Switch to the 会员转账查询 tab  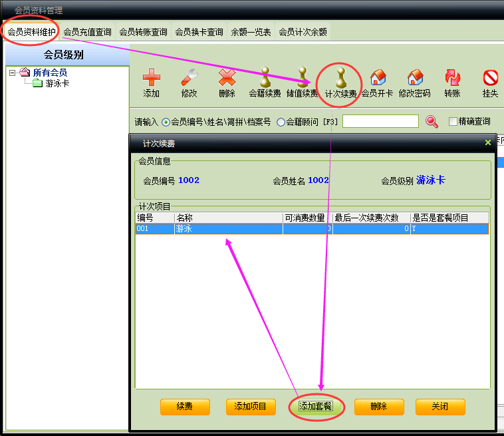tap(144, 32)
